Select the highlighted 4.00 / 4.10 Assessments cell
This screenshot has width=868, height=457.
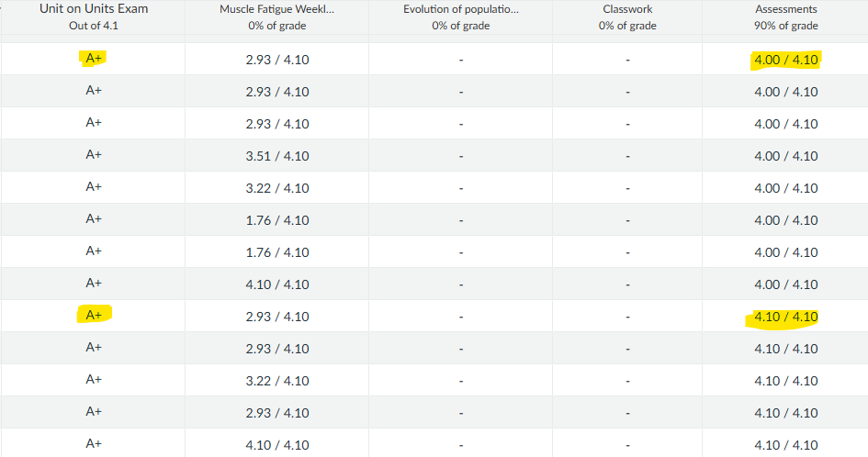(x=785, y=60)
